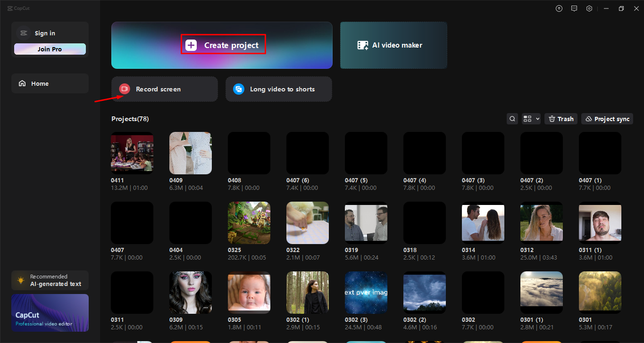Open Long video to shorts
The height and width of the screenshot is (343, 644).
click(x=279, y=89)
